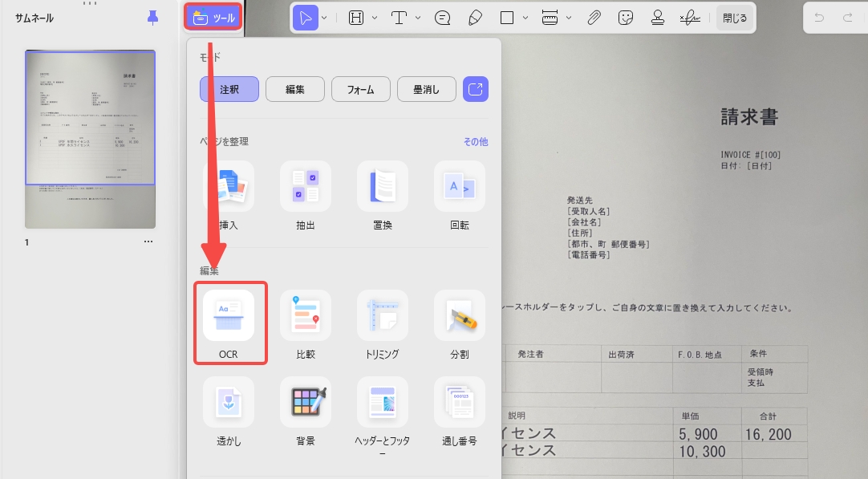Open the 背景 background tool
This screenshot has height=479, width=868.
(x=306, y=412)
